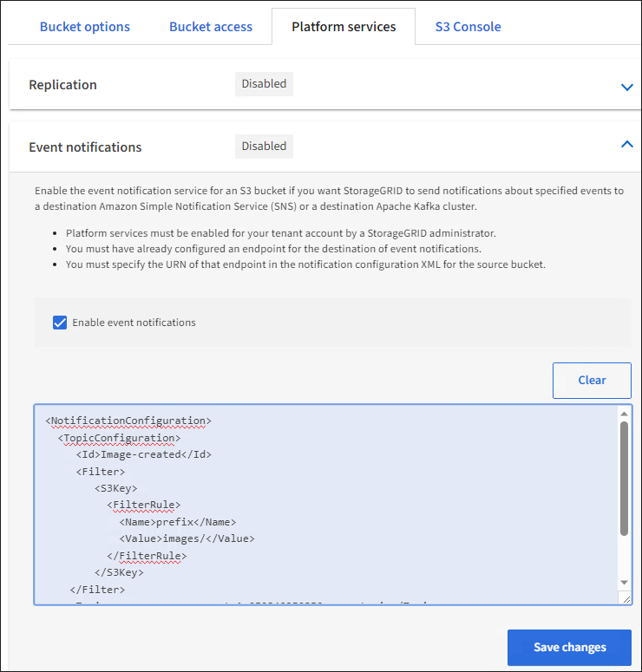The height and width of the screenshot is (672, 642).
Task: Click the Replication Disabled status badge
Action: coord(264,84)
